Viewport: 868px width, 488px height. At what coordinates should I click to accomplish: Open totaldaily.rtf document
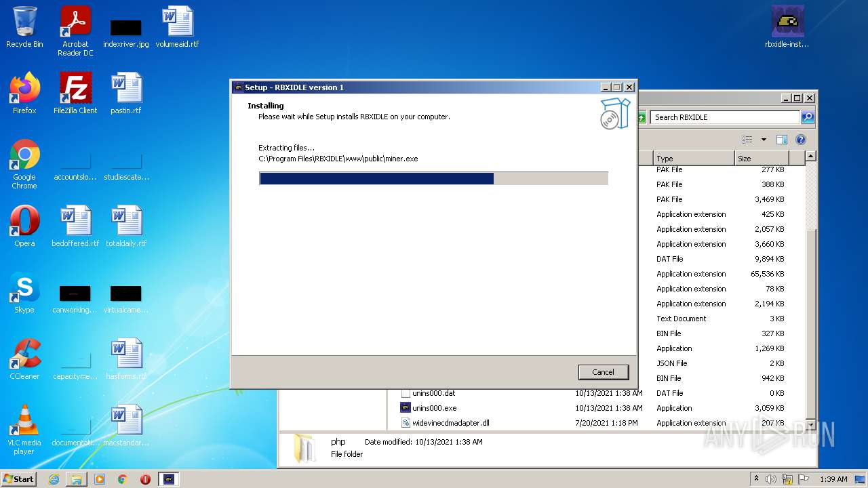[x=126, y=226]
